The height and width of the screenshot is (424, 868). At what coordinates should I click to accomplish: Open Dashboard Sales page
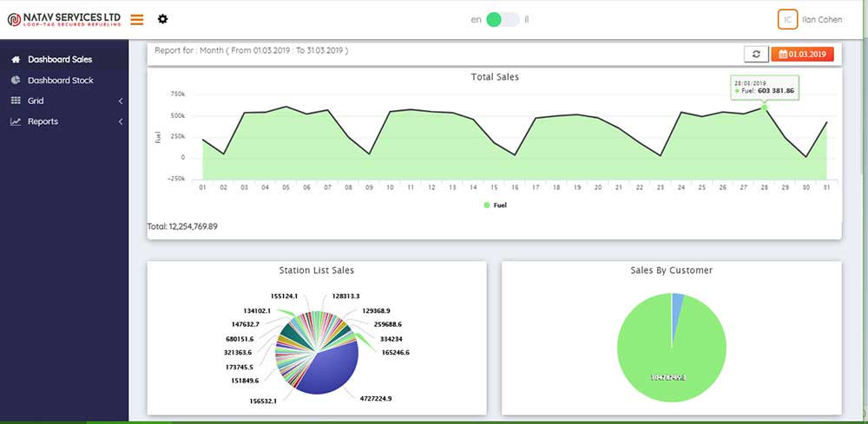(61, 59)
